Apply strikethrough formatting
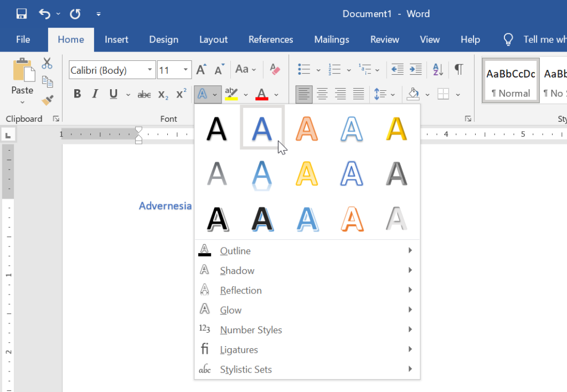Viewport: 567px width, 392px height. pos(144,94)
